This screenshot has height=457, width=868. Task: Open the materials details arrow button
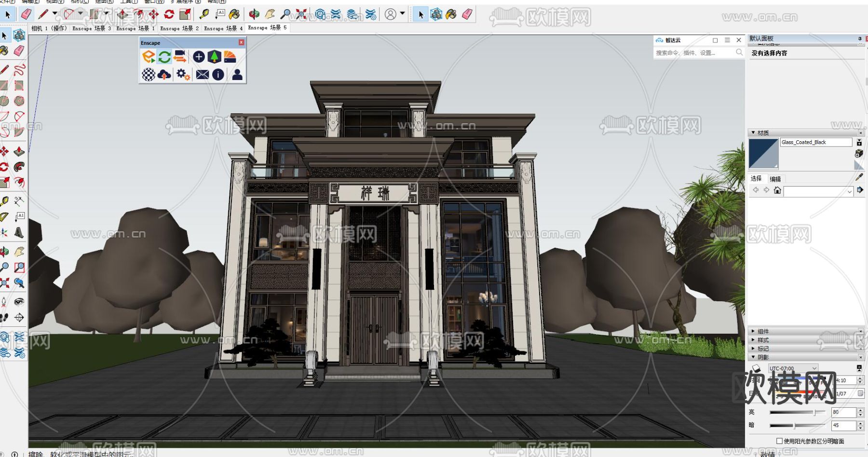click(859, 190)
